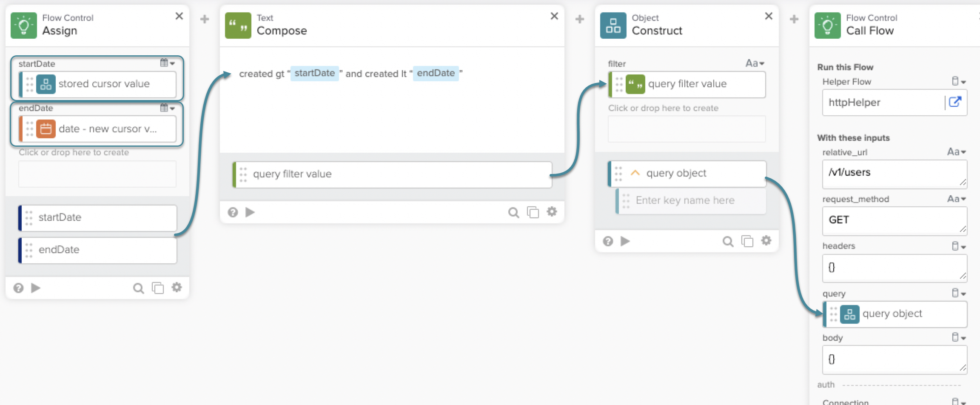Open startDate type dropdown in Assign card
The image size is (980, 405).
tap(168, 63)
